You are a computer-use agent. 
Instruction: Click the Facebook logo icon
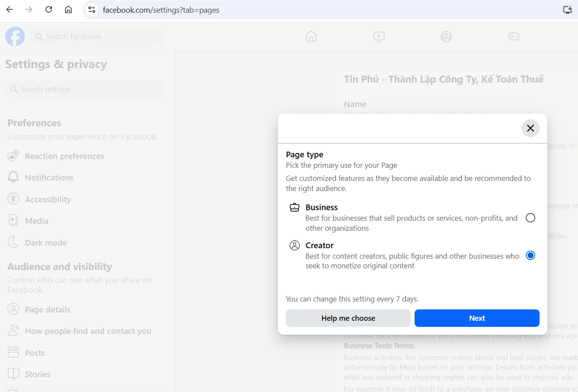tap(15, 37)
